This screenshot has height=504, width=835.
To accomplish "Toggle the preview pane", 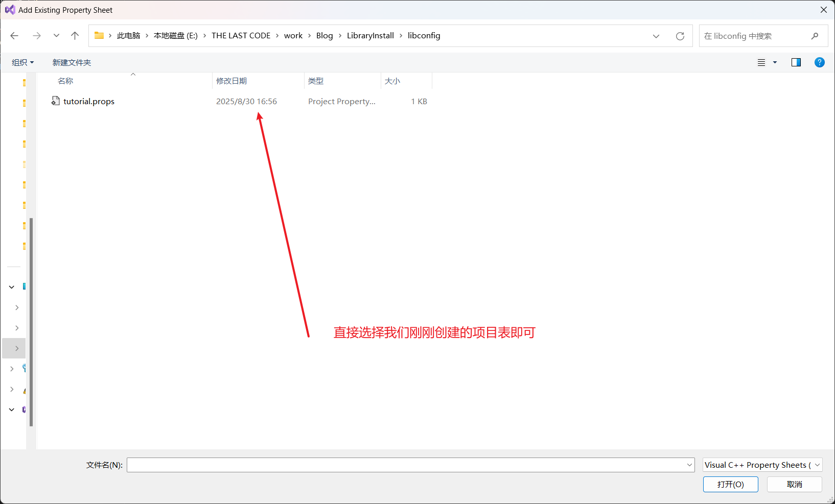I will point(796,62).
